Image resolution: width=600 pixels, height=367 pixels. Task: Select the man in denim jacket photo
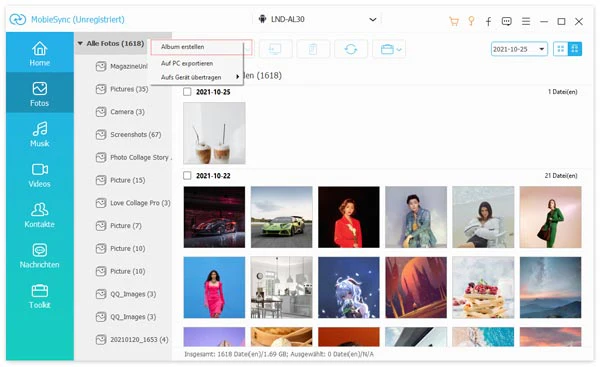point(416,217)
